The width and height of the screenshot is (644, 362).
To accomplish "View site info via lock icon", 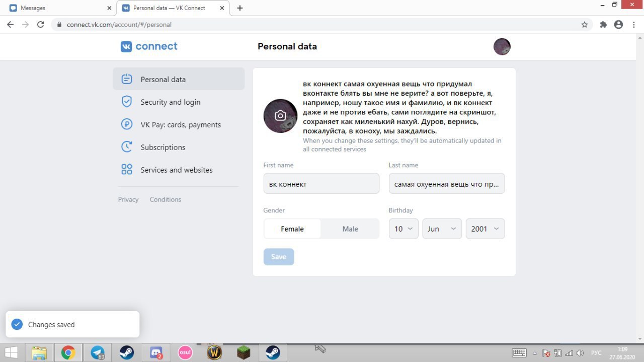I will tap(59, 24).
